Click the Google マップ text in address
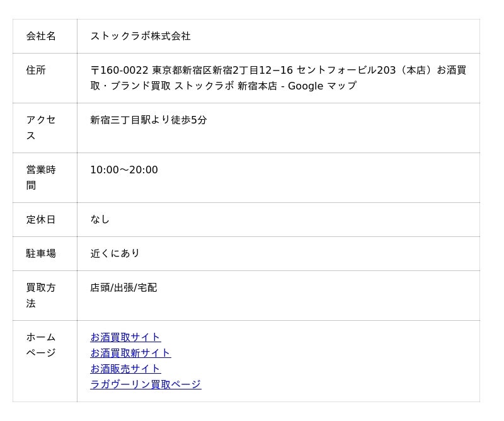The width and height of the screenshot is (504, 421). (322, 86)
